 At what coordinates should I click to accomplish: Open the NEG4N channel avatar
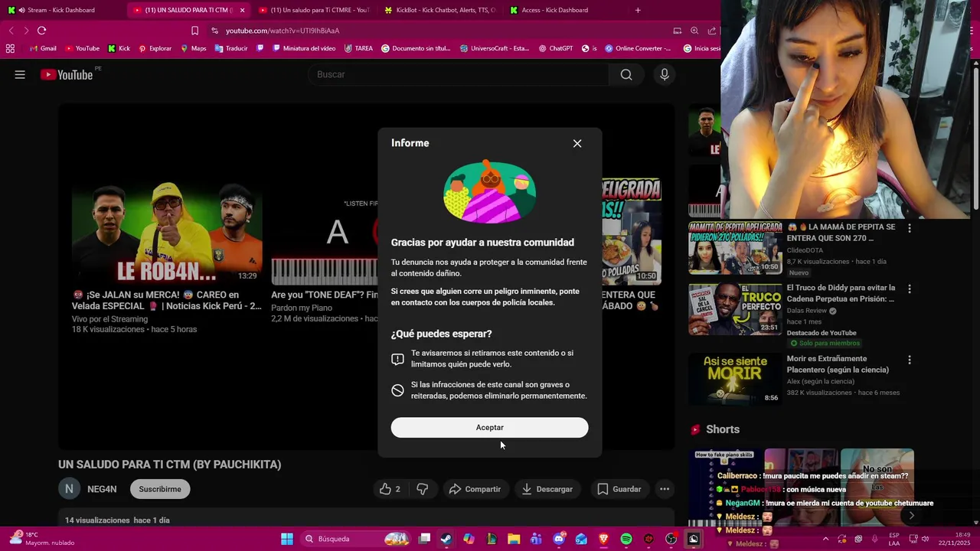pos(69,489)
